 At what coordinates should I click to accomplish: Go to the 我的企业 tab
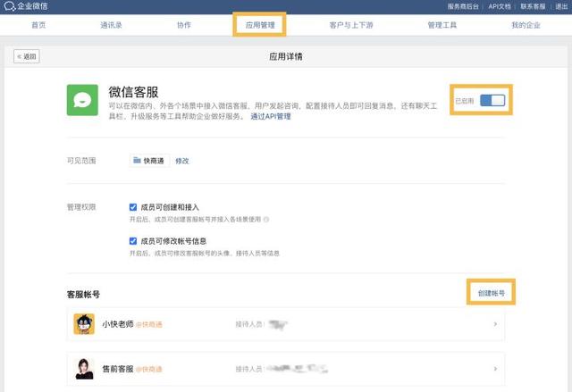click(526, 25)
